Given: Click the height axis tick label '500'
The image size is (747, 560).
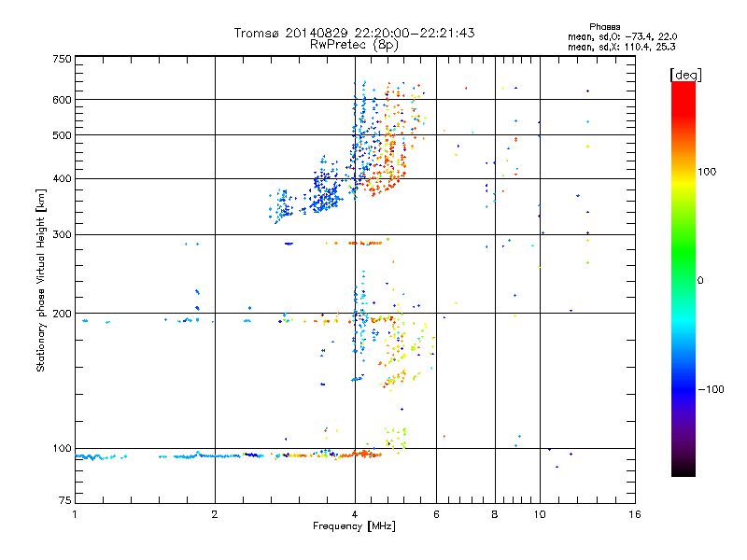Looking at the screenshot, I should tap(62, 135).
